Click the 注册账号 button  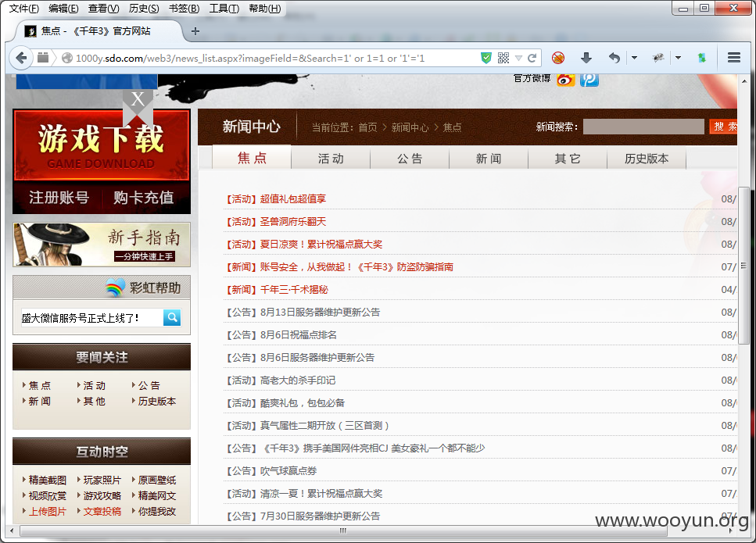click(59, 198)
